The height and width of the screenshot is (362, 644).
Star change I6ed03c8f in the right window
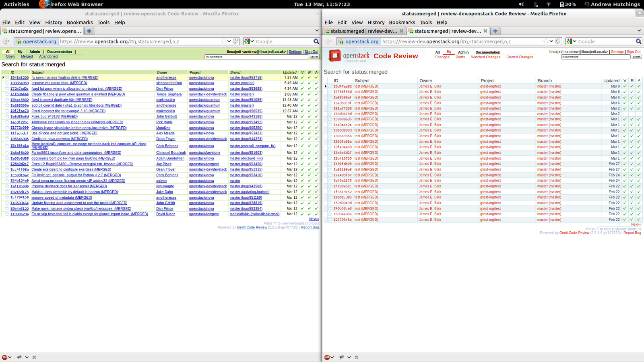coord(330,103)
